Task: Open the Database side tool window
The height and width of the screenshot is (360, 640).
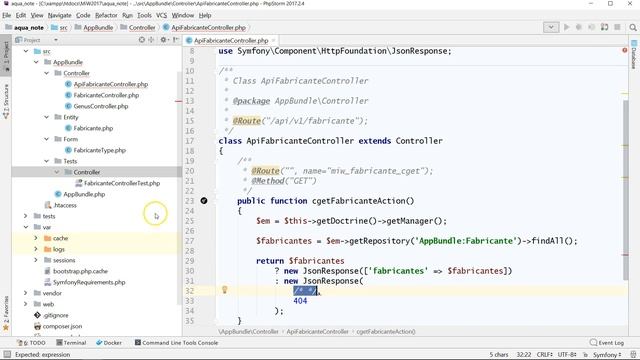Action: (634, 55)
